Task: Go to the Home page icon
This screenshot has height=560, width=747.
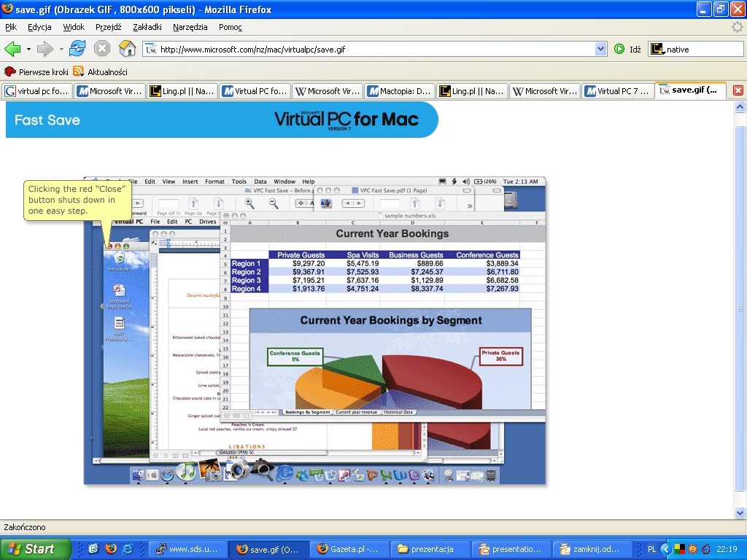Action: pyautogui.click(x=127, y=49)
